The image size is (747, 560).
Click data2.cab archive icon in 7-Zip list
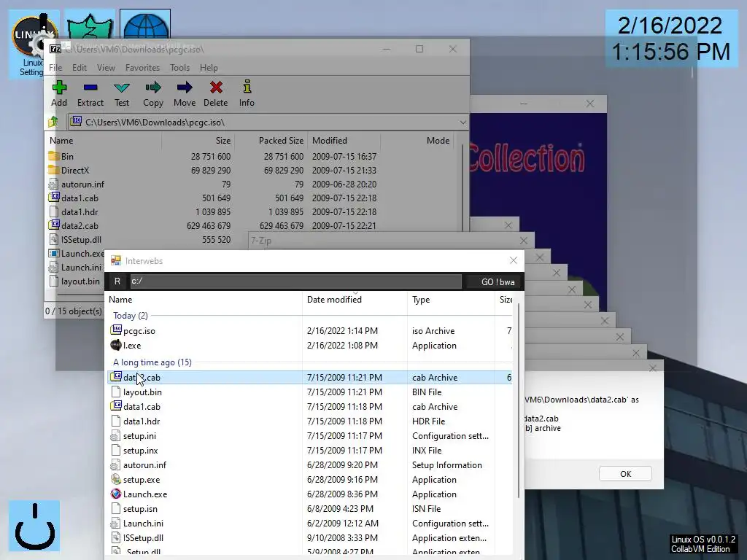coord(54,225)
